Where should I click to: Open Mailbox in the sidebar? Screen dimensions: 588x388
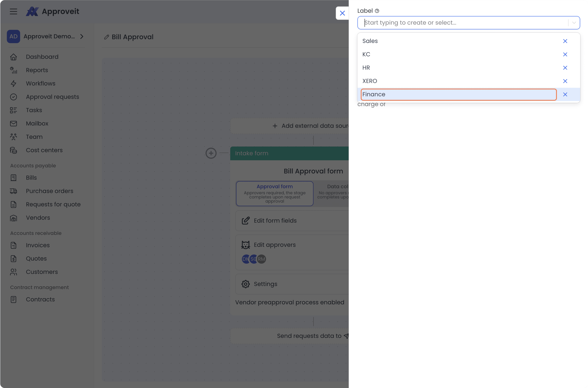[37, 123]
